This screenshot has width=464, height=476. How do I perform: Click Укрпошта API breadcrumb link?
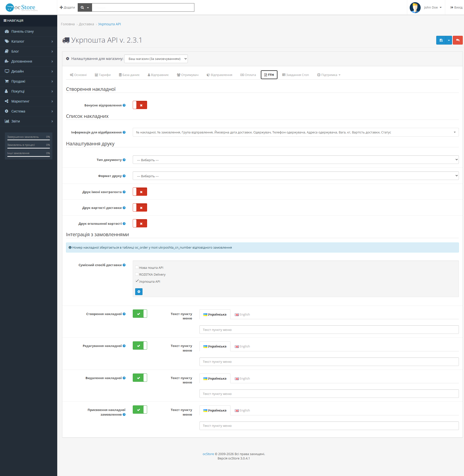coord(109,24)
